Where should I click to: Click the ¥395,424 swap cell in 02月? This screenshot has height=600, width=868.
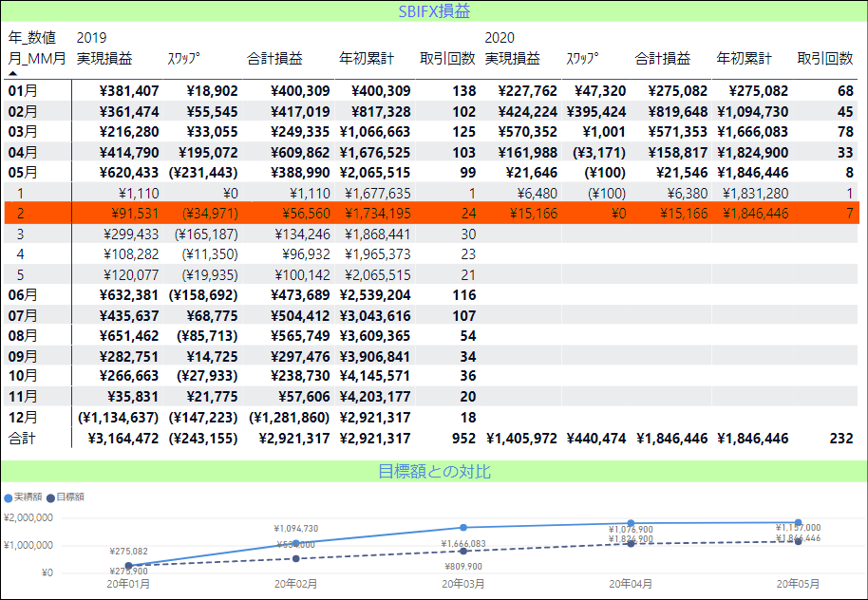coord(596,111)
